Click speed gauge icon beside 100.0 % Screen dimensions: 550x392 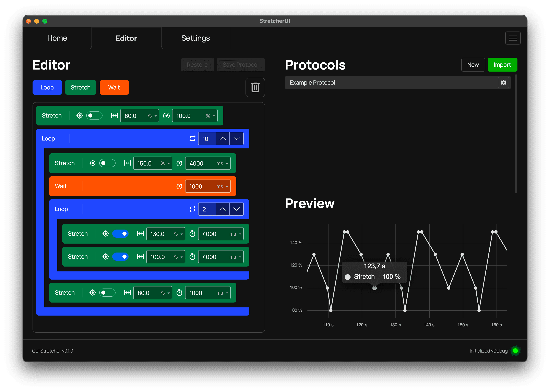166,116
